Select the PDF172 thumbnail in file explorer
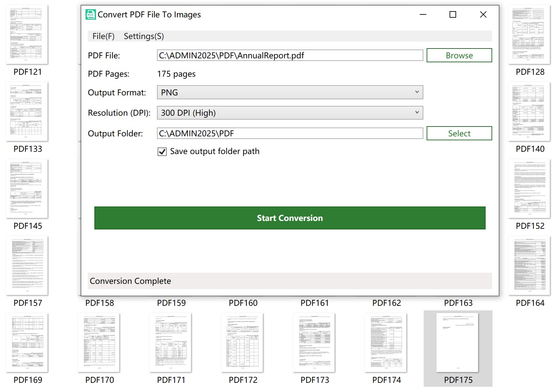 coord(242,343)
